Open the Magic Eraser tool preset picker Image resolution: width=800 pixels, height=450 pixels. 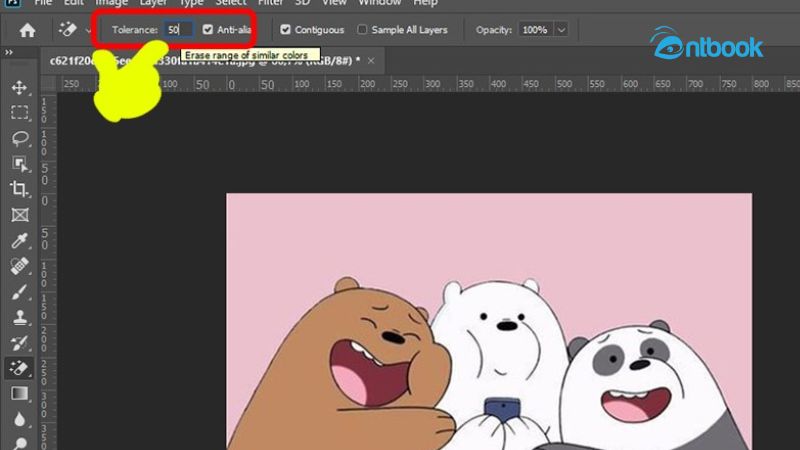(x=88, y=31)
